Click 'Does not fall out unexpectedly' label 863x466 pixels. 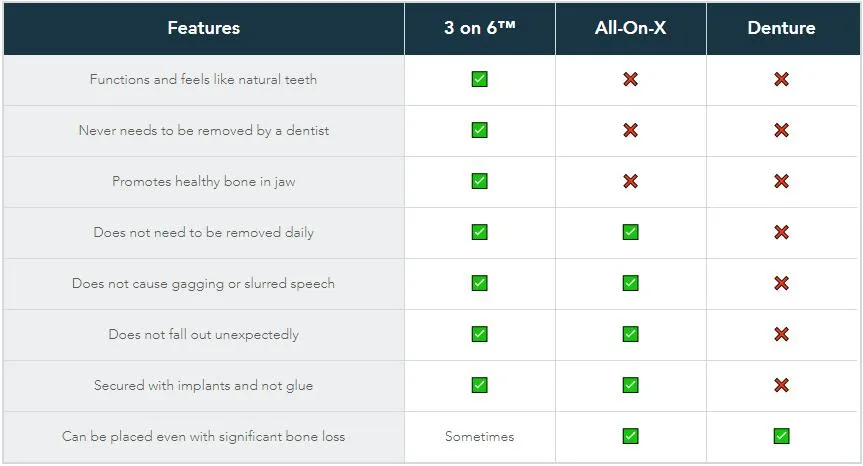pos(204,335)
